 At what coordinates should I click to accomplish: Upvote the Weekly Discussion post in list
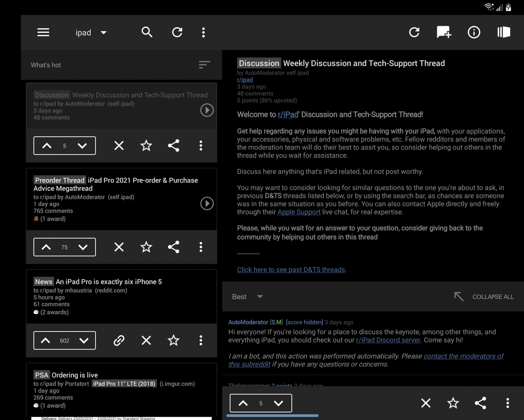[x=47, y=146]
